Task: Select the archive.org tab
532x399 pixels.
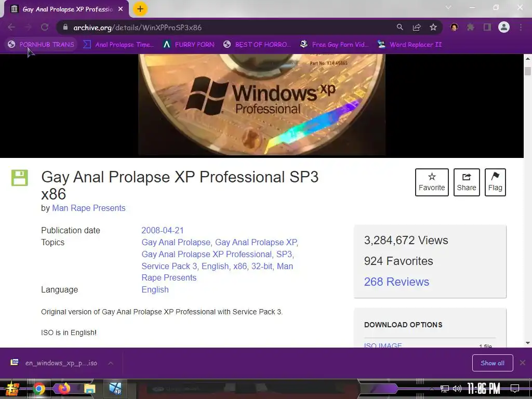Action: [66, 9]
